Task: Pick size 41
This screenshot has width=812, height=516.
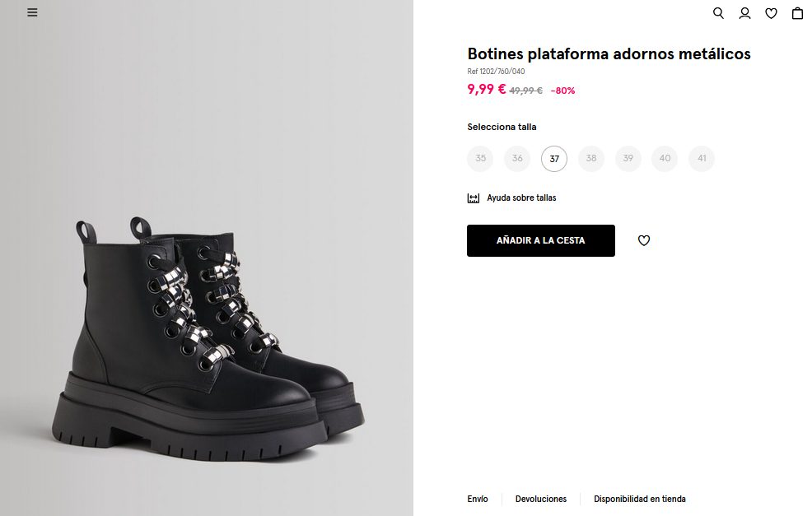Action: [702, 159]
